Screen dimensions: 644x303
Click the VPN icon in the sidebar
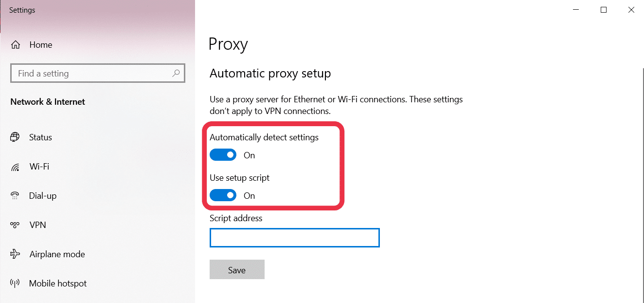point(15,225)
